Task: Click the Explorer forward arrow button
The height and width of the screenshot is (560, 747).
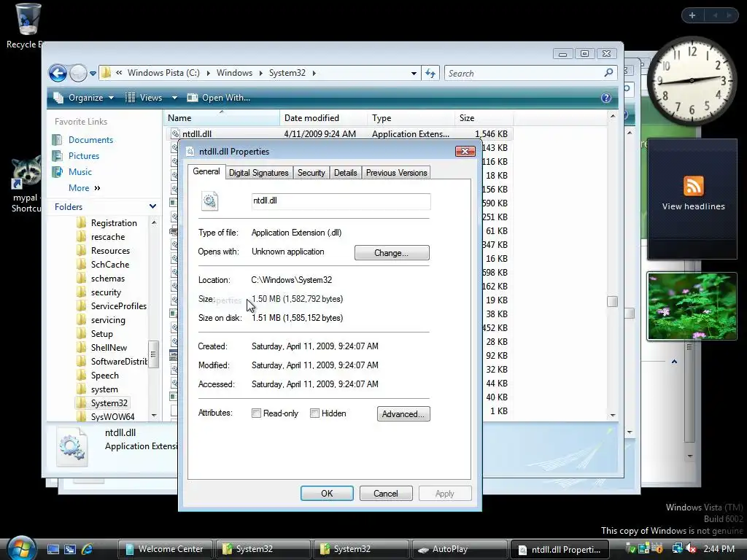Action: [78, 74]
